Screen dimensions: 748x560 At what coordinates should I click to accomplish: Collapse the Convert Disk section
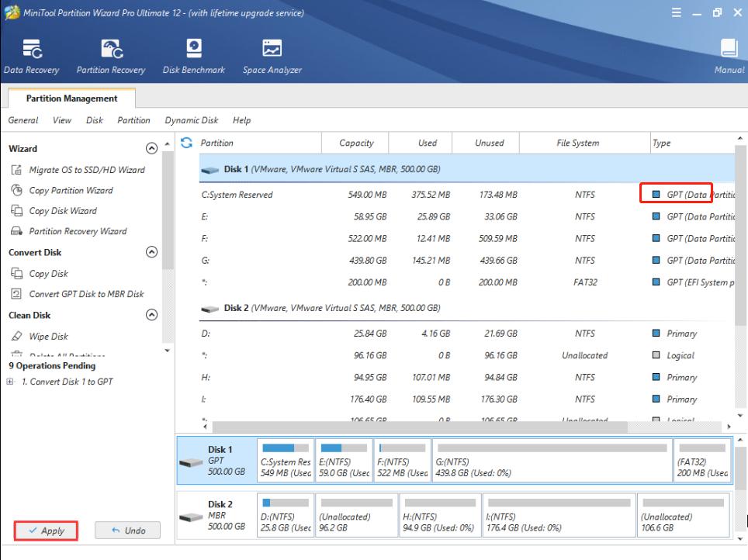tap(151, 252)
